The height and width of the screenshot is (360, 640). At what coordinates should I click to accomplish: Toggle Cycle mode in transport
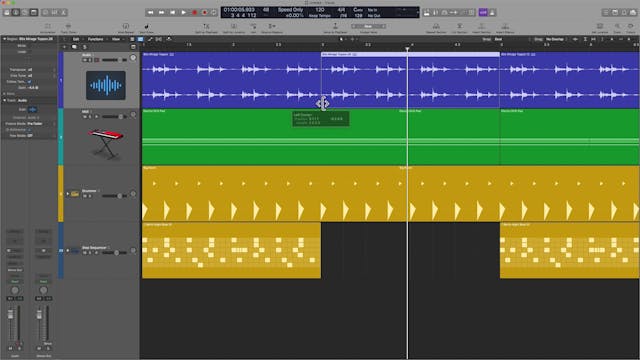(x=214, y=13)
